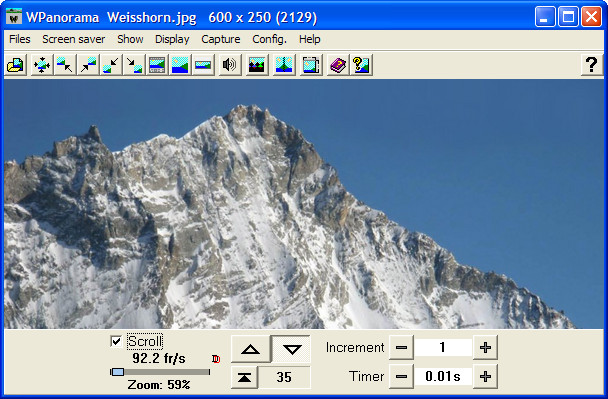Open the Show menu
Image resolution: width=608 pixels, height=399 pixels.
point(130,39)
